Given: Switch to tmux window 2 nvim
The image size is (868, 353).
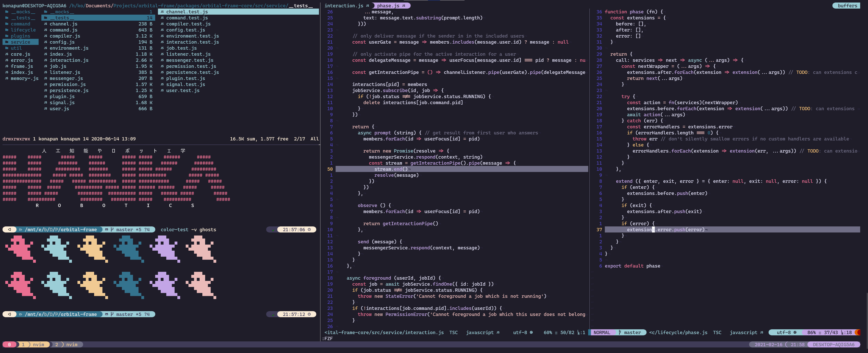Looking at the screenshot, I should 67,345.
